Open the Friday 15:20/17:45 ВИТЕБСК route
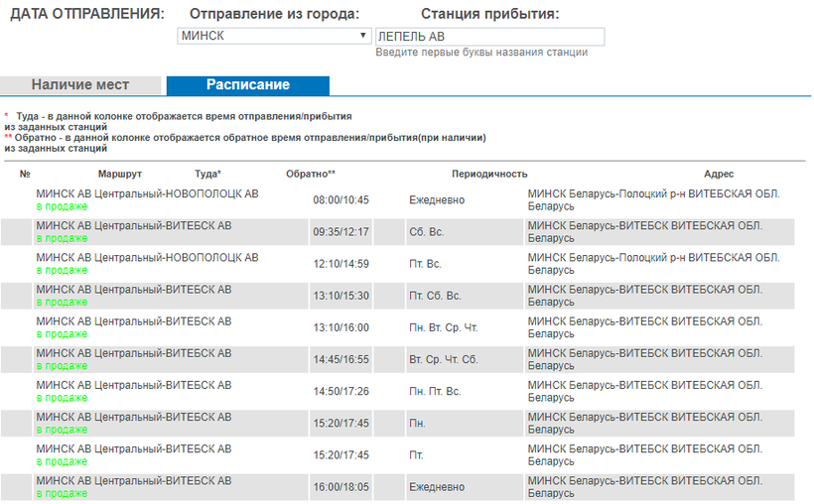Viewport: 814px width, 504px height. tap(133, 447)
